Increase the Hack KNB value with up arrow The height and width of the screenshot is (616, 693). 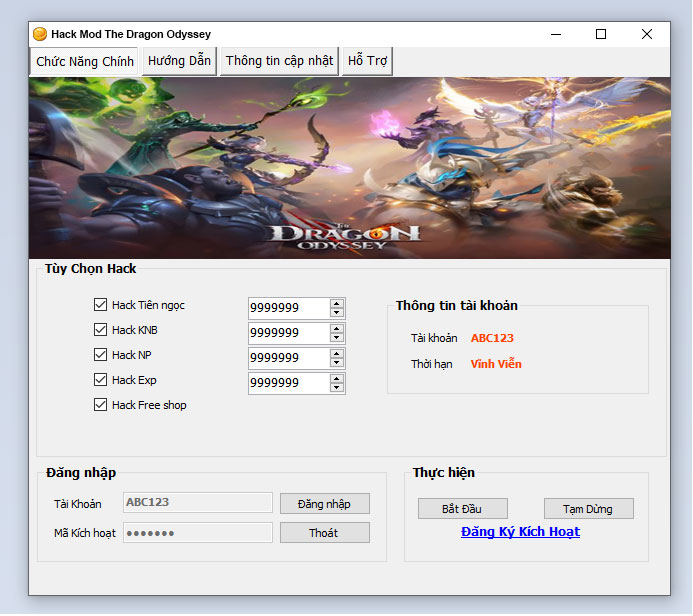pyautogui.click(x=337, y=329)
